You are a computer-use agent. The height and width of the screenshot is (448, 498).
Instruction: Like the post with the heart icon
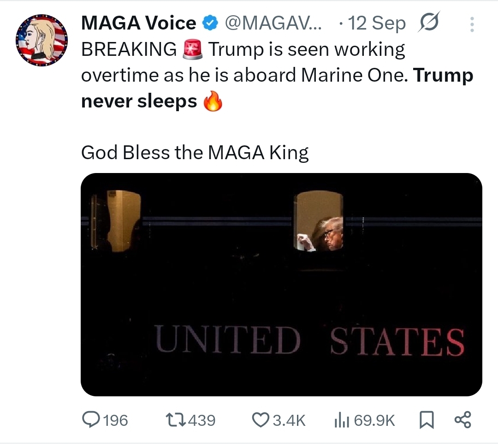[261, 419]
